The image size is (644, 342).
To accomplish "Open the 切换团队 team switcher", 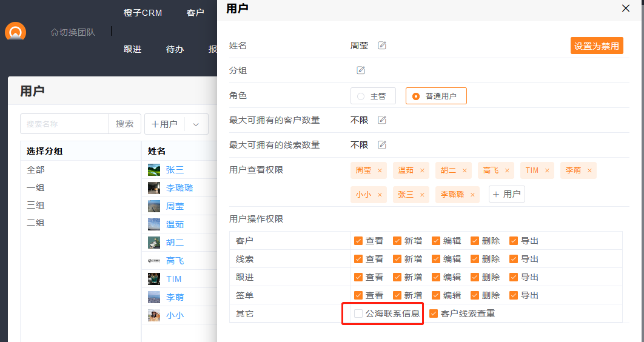I will coord(73,32).
